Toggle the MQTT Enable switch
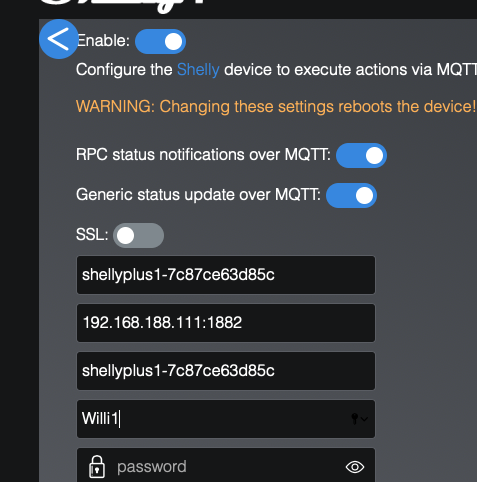Viewport: 477px width, 482px height. point(160,42)
